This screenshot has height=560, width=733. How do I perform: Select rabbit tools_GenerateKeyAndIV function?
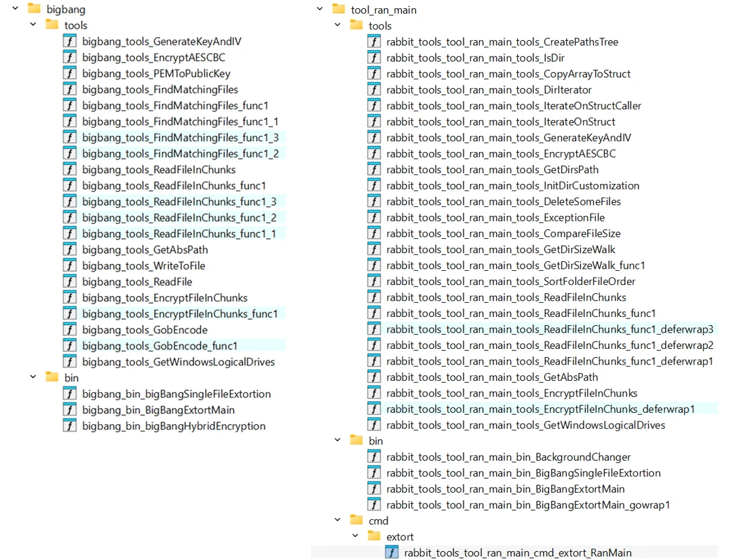coord(508,137)
